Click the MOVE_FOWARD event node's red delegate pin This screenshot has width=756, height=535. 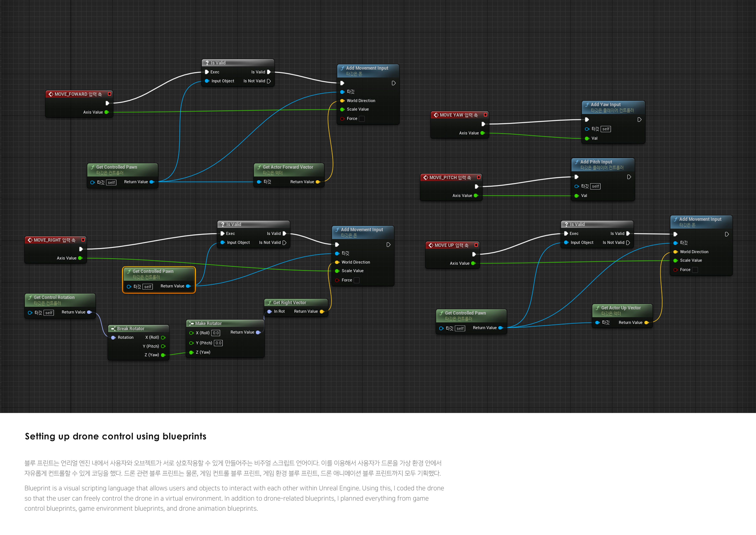[109, 94]
